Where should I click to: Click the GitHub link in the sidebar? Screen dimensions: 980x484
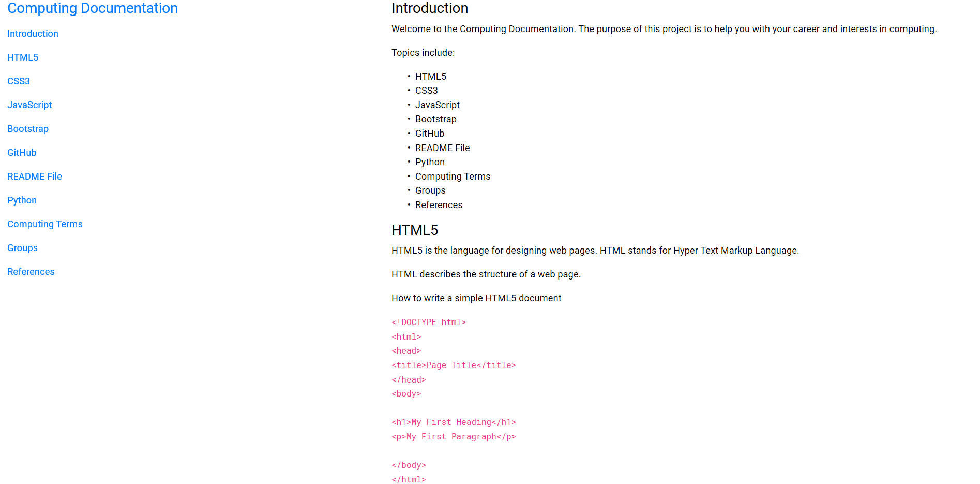click(22, 153)
